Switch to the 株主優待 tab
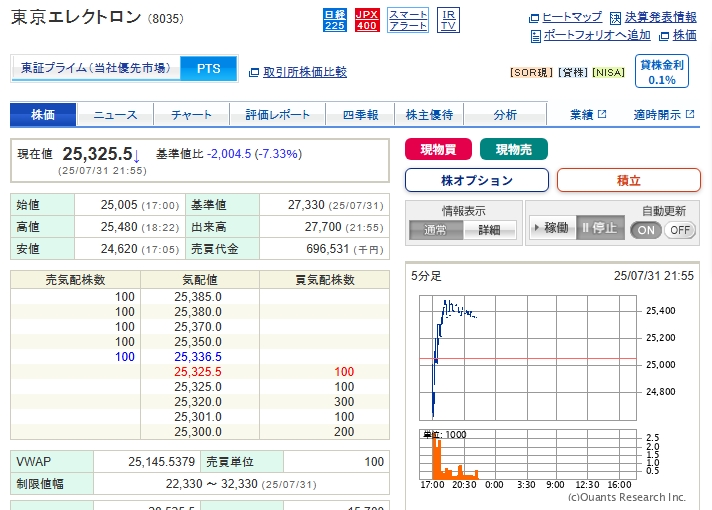 (429, 114)
